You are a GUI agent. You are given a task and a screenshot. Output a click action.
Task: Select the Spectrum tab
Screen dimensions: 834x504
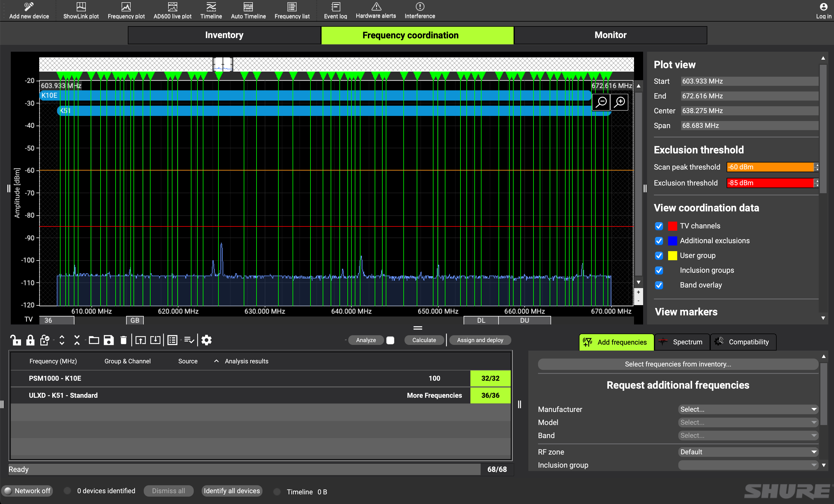click(682, 342)
